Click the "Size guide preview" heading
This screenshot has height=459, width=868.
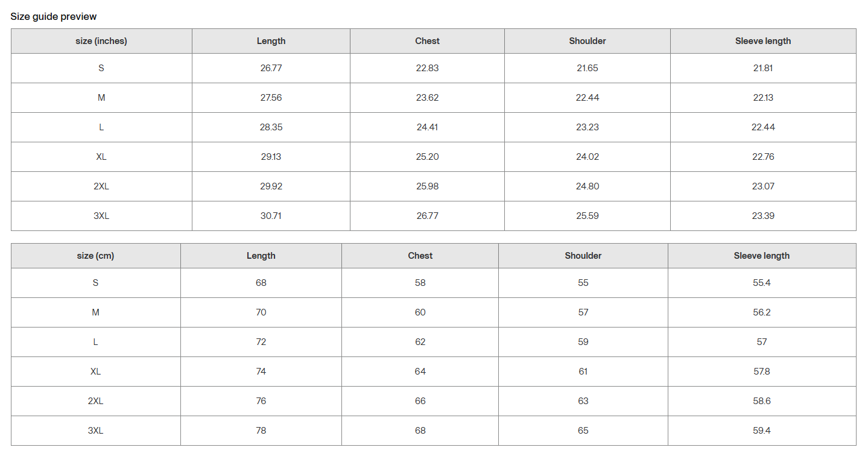54,16
